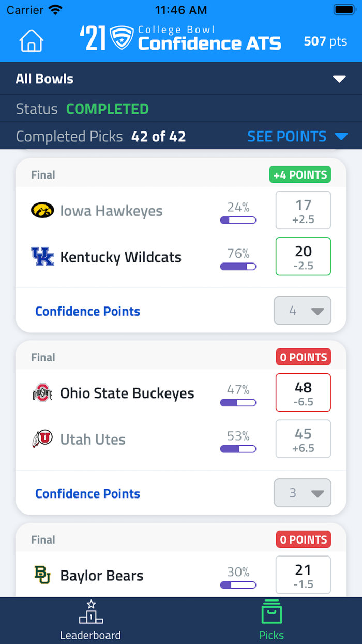Select Utah Utes 45 score pick box

pos(303,439)
